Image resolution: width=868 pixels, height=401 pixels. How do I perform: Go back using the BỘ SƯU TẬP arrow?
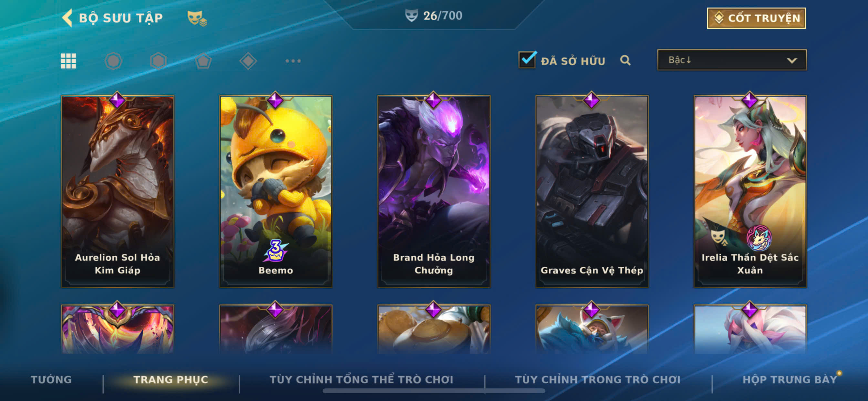(67, 18)
